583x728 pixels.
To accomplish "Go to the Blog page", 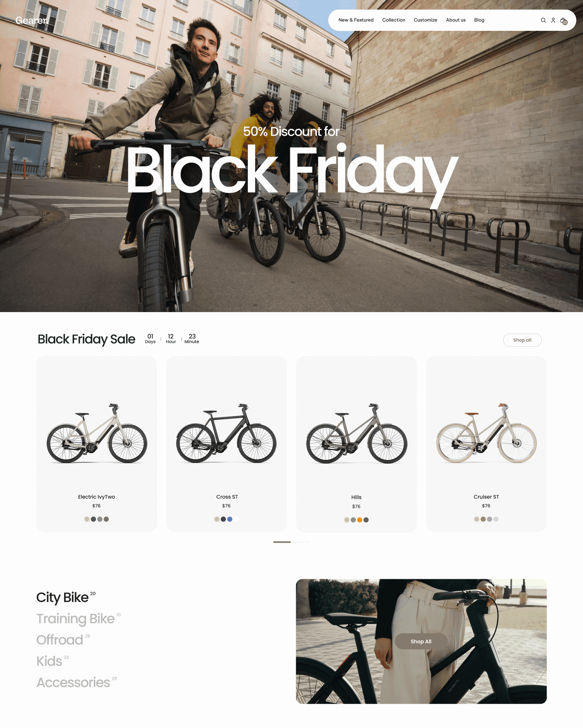I will coord(479,20).
